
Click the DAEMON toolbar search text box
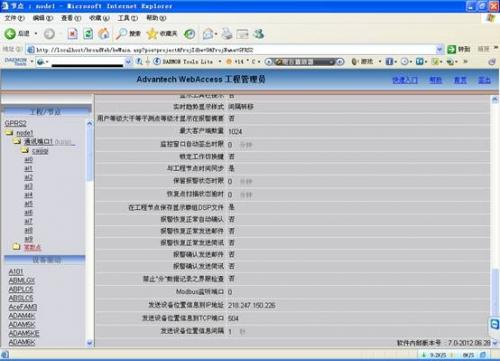pos(87,61)
